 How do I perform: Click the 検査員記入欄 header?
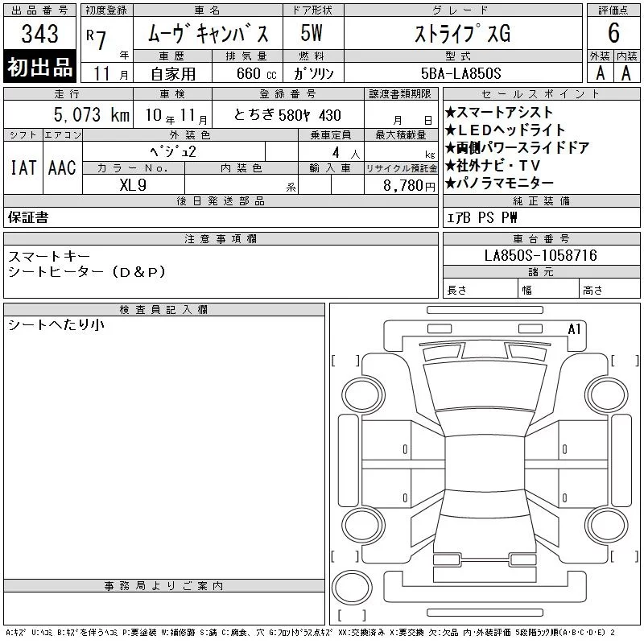pyautogui.click(x=163, y=310)
